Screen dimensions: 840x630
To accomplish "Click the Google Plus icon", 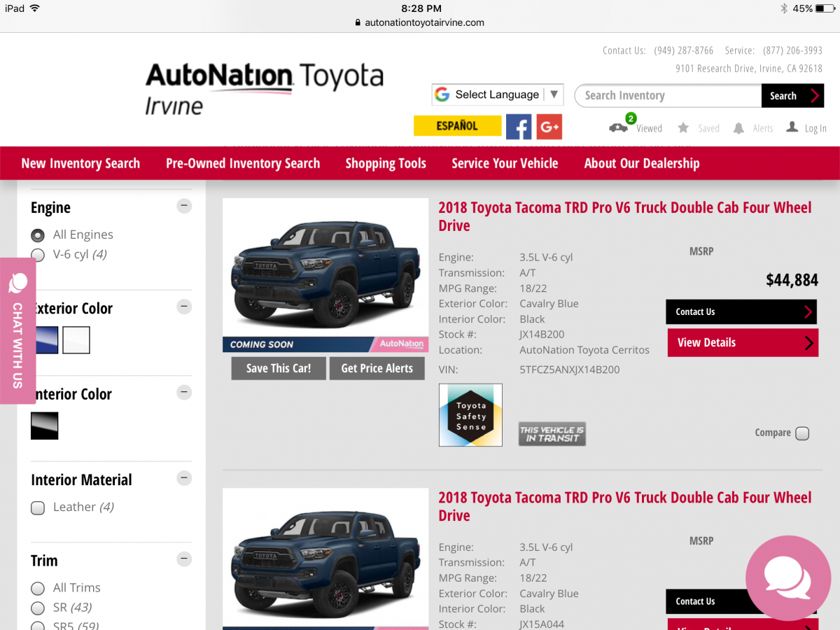I will pos(549,127).
